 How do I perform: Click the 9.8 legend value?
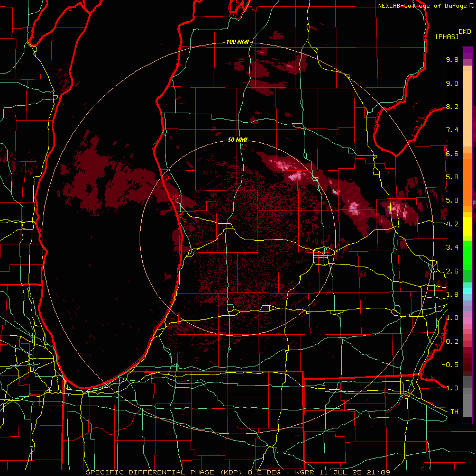click(x=452, y=60)
